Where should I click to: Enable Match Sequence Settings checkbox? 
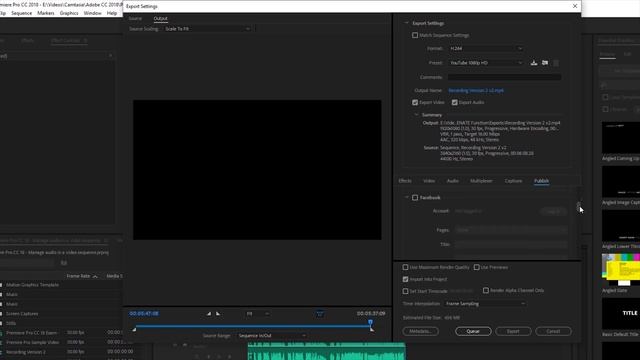click(x=415, y=35)
